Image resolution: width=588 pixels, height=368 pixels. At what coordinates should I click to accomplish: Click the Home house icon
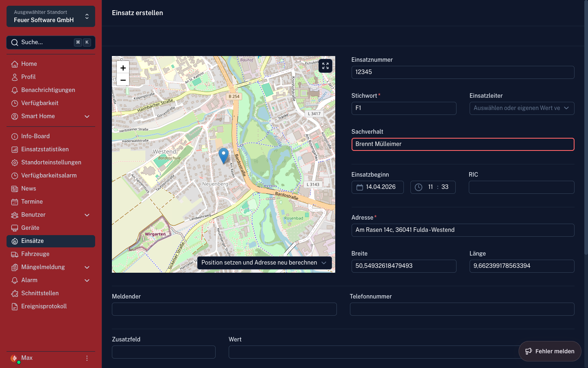coord(15,64)
